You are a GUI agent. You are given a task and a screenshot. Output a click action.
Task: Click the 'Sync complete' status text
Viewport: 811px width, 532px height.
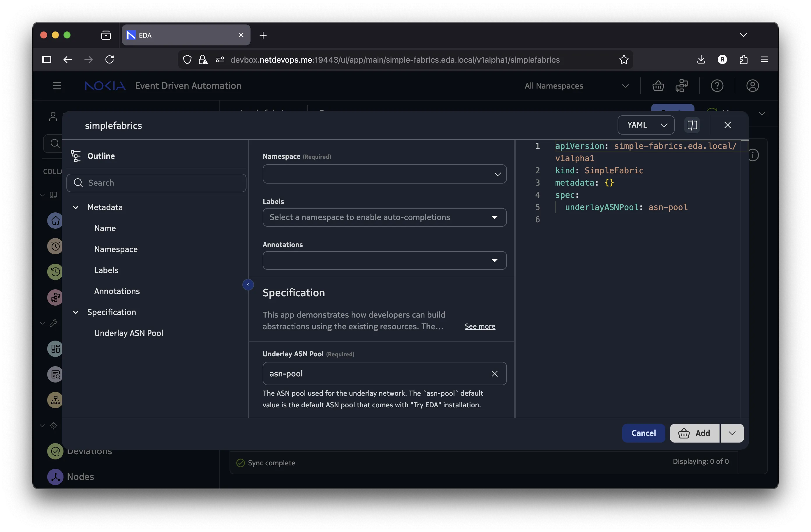pos(271,463)
